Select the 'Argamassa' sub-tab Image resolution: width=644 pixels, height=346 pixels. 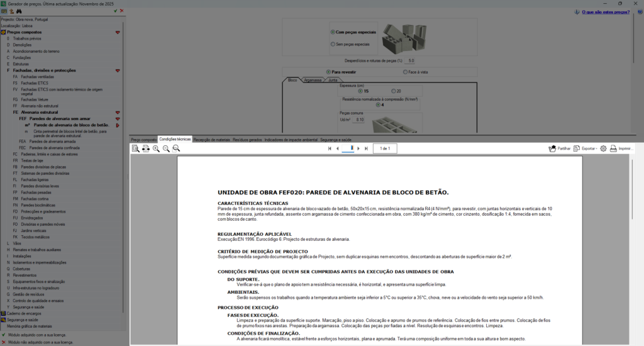coord(313,80)
